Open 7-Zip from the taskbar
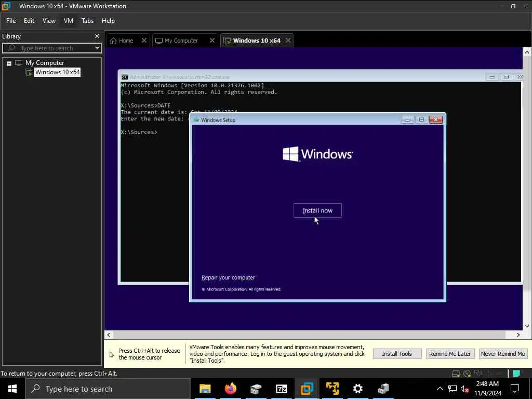532x399 pixels. (x=281, y=389)
